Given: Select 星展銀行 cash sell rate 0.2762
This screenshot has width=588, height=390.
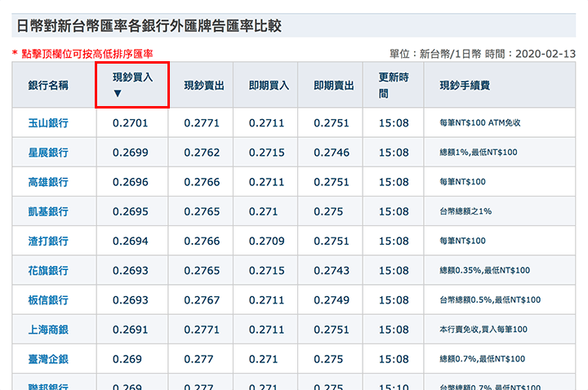Looking at the screenshot, I should (x=202, y=153).
